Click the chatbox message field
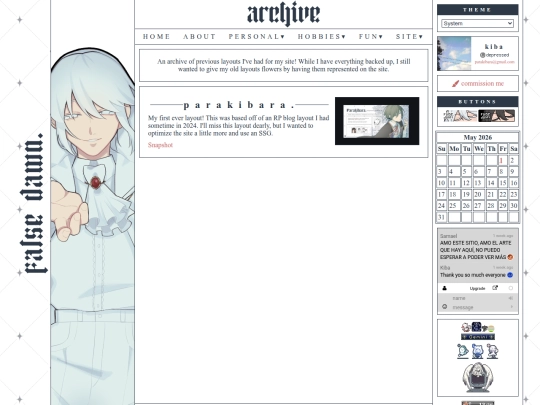Viewport: 540px width, 405px height. [479, 307]
